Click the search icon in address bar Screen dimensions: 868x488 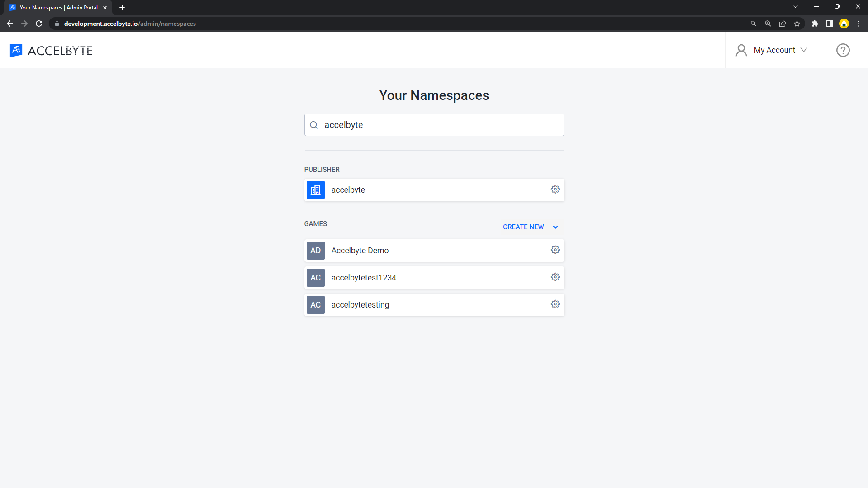click(754, 24)
